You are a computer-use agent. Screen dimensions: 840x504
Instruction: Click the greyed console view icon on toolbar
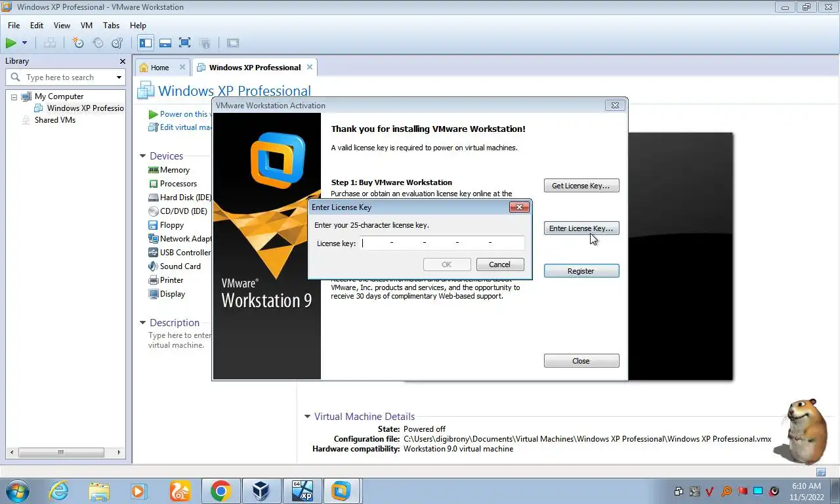(233, 43)
